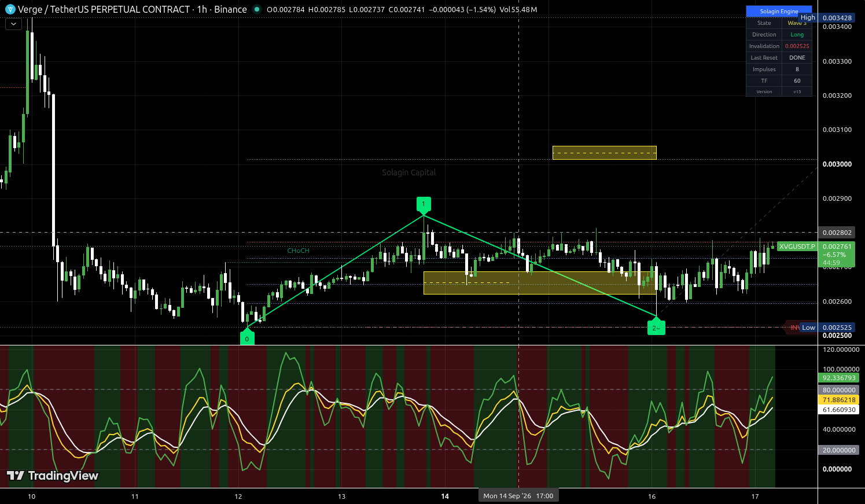Click the Solagin Engine table header
Screen dimensions: 865x504
click(x=779, y=11)
